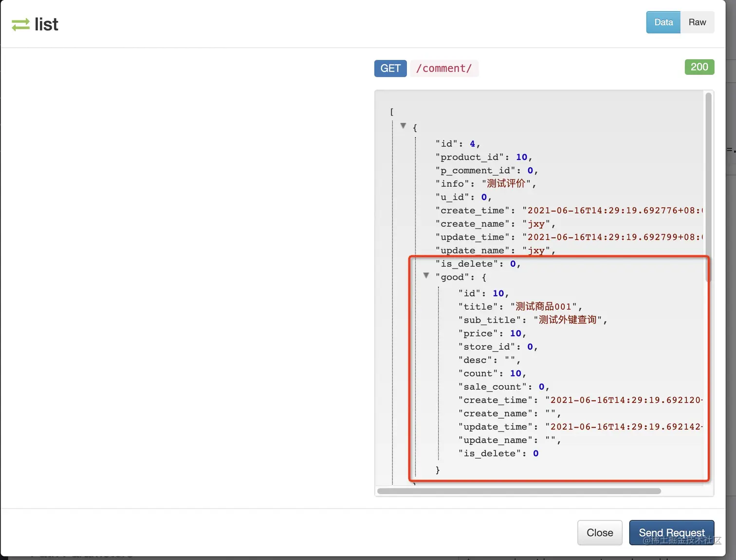Viewport: 736px width, 560px height.
Task: Close the list dialog with Close button
Action: pyautogui.click(x=600, y=533)
